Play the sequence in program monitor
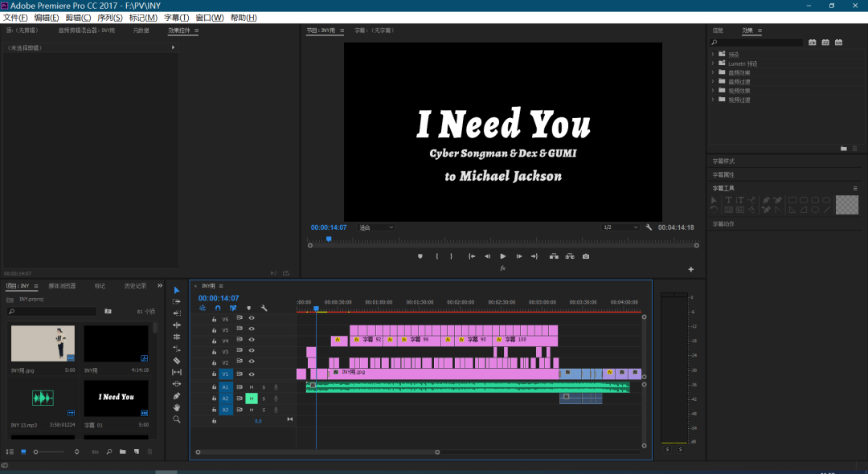 (502, 256)
